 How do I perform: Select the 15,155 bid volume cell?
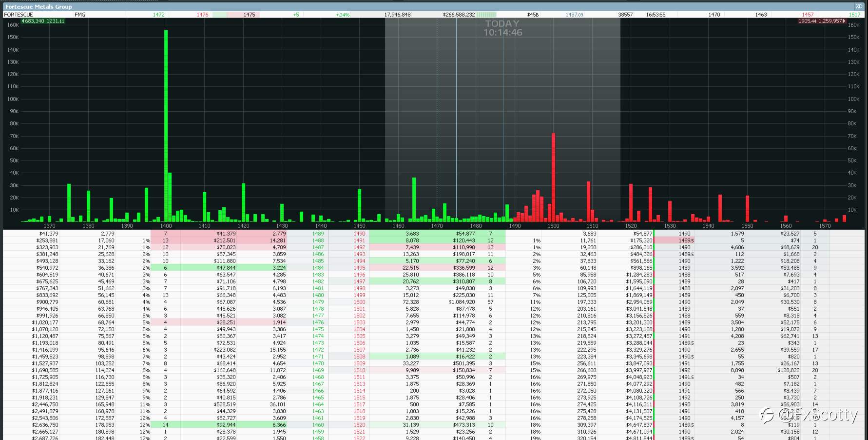click(x=278, y=350)
